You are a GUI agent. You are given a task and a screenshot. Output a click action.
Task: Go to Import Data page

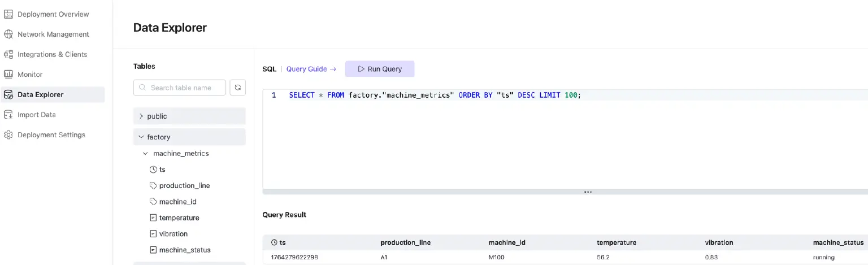36,115
